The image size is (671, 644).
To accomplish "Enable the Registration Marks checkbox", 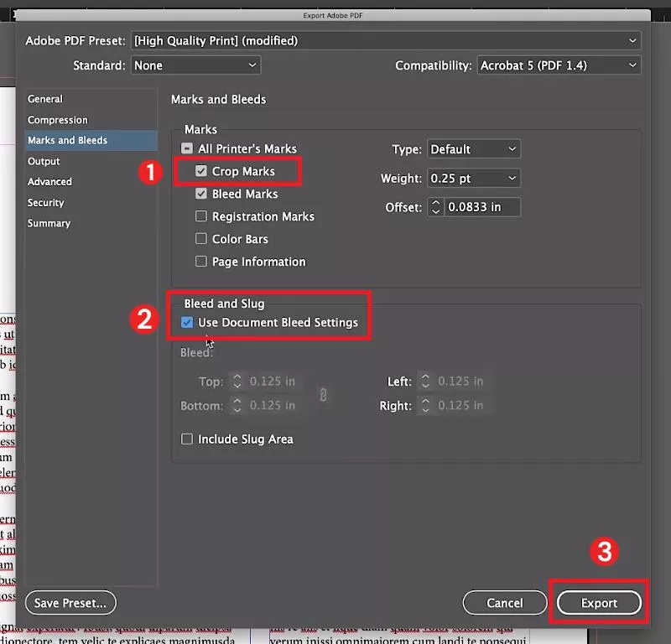I will point(200,216).
